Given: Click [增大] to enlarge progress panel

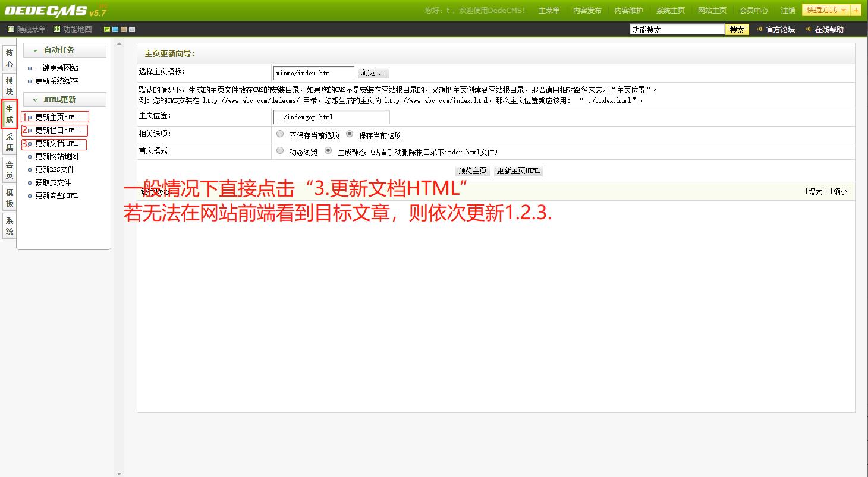Looking at the screenshot, I should tap(816, 191).
